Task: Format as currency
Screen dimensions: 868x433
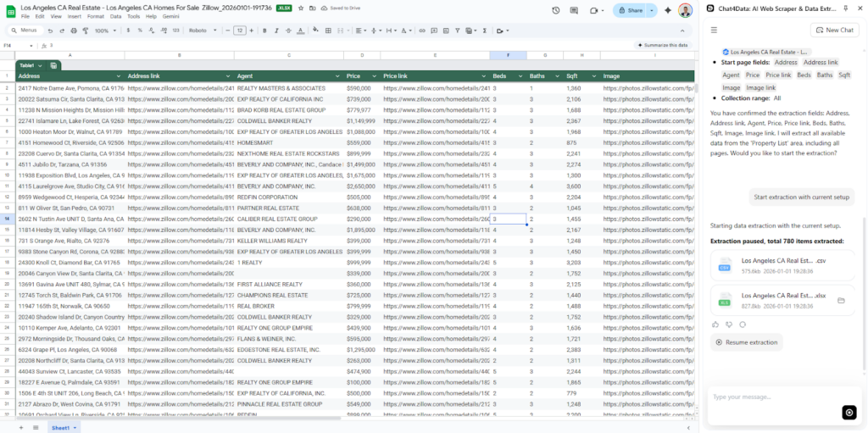Action: coord(129,31)
